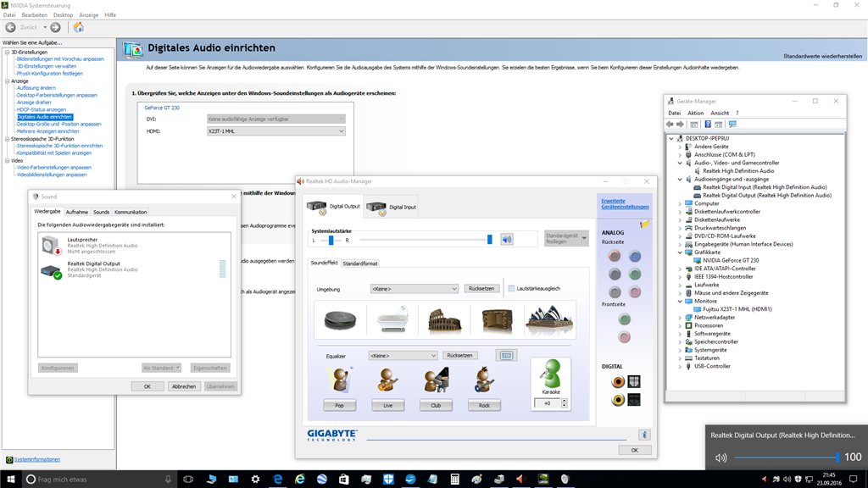This screenshot has height=488, width=868.
Task: Click the NVIDIA home icon in toolbar
Action: pyautogui.click(x=79, y=27)
